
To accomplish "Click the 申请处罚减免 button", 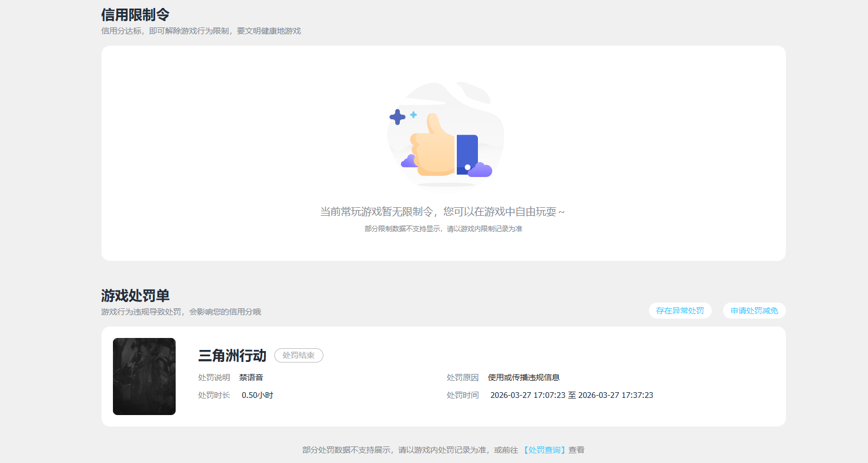I will pos(754,311).
